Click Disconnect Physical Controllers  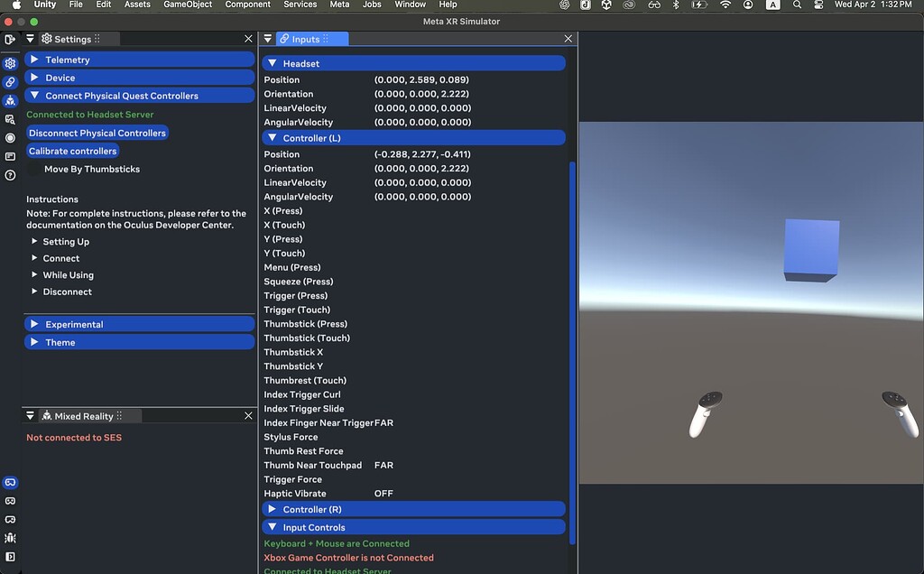pos(97,133)
